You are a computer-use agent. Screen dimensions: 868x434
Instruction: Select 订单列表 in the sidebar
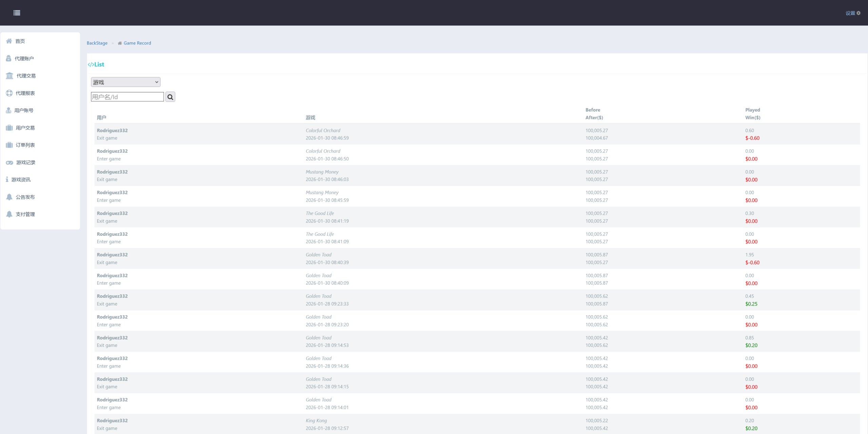pyautogui.click(x=25, y=145)
